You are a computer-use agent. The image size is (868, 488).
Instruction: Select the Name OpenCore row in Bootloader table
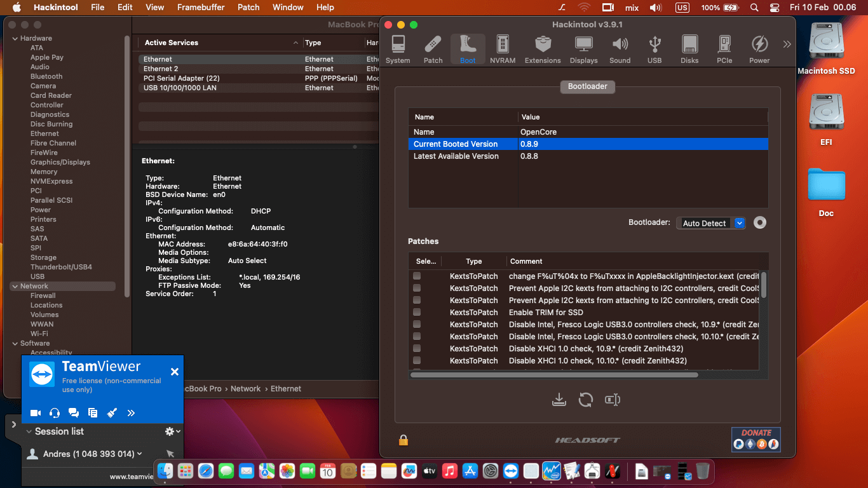[588, 132]
